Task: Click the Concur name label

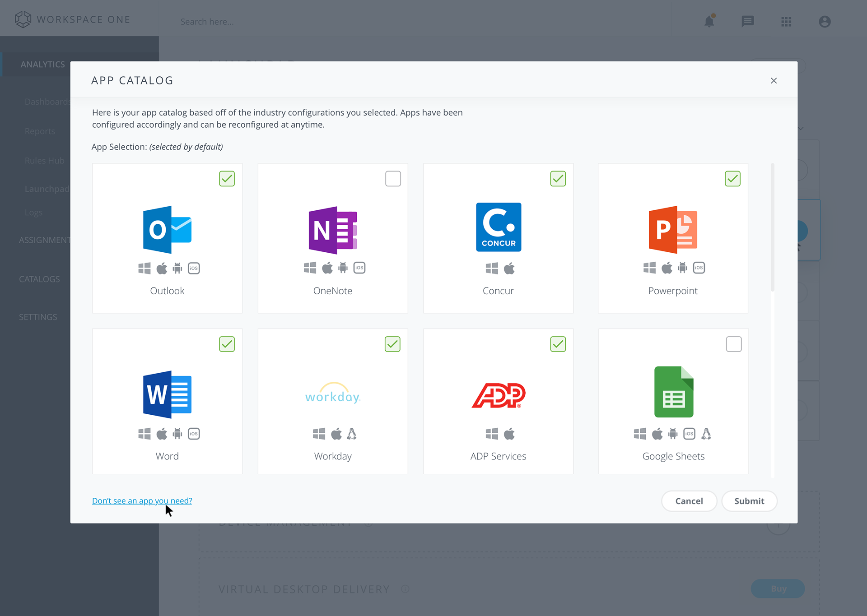Action: coord(498,291)
